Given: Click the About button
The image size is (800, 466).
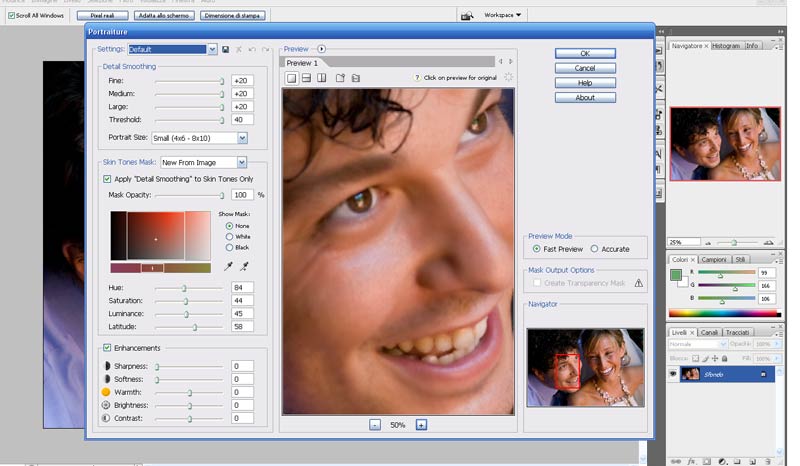Looking at the screenshot, I should point(585,98).
